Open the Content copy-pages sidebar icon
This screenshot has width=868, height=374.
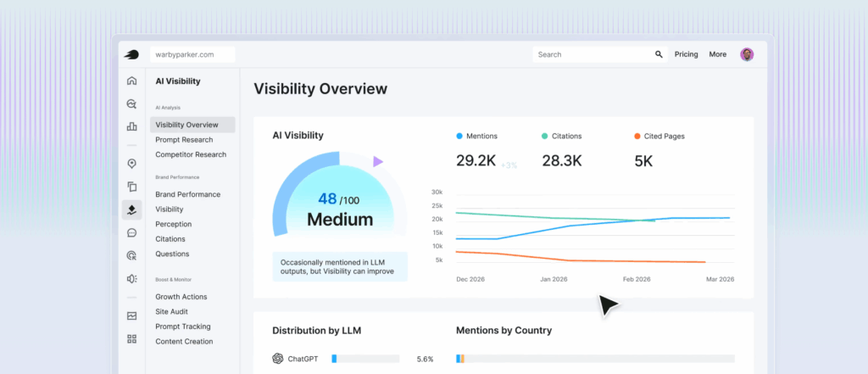click(131, 187)
